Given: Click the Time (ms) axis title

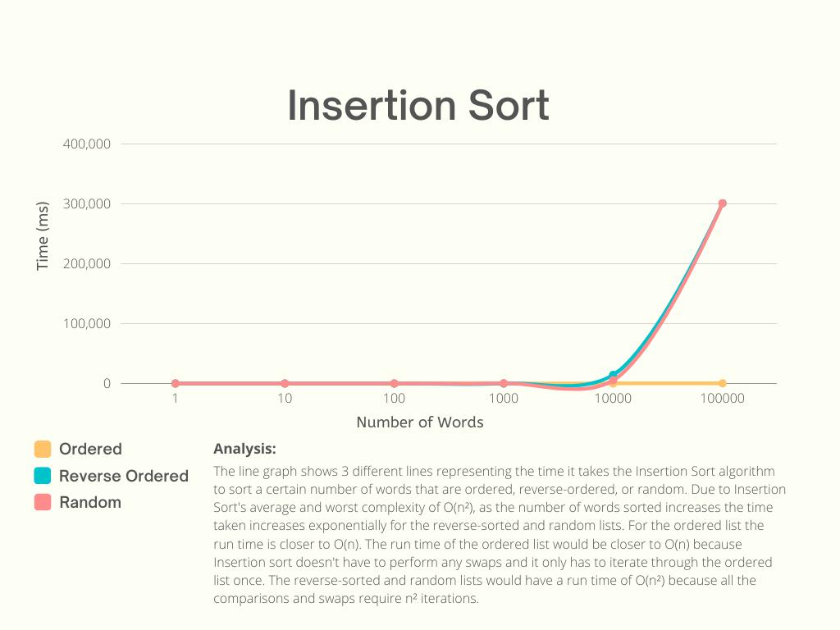Looking at the screenshot, I should [43, 235].
